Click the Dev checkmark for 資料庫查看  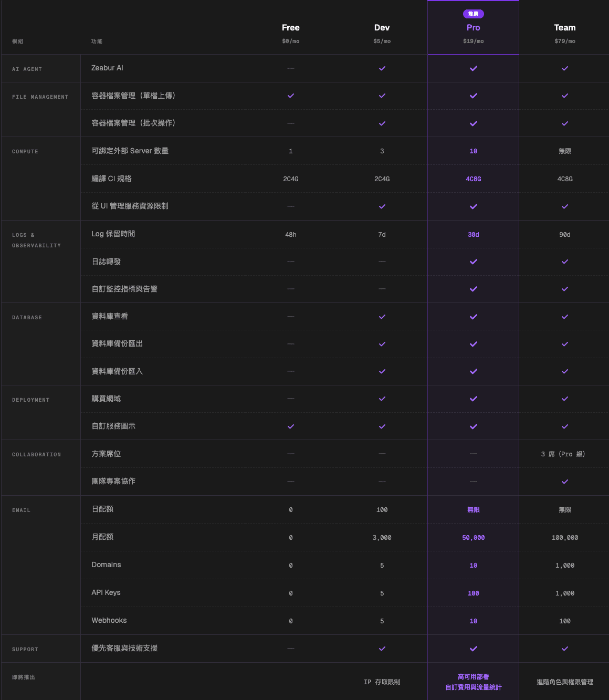coord(382,316)
